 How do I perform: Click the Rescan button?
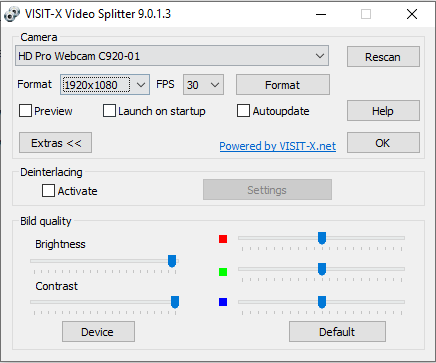point(383,57)
